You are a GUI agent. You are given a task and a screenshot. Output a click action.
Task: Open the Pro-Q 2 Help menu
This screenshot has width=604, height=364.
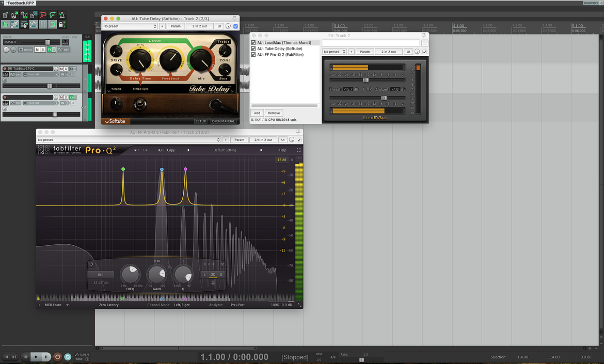point(283,150)
